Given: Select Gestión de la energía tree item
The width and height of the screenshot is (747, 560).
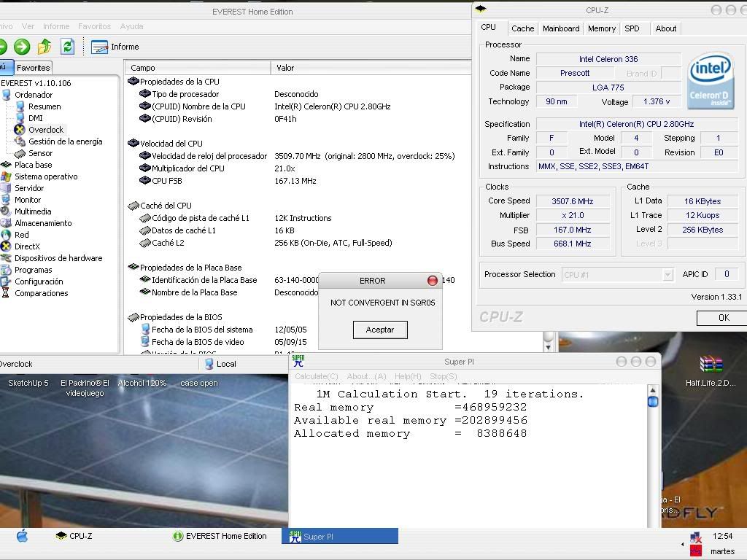Looking at the screenshot, I should click(x=65, y=141).
